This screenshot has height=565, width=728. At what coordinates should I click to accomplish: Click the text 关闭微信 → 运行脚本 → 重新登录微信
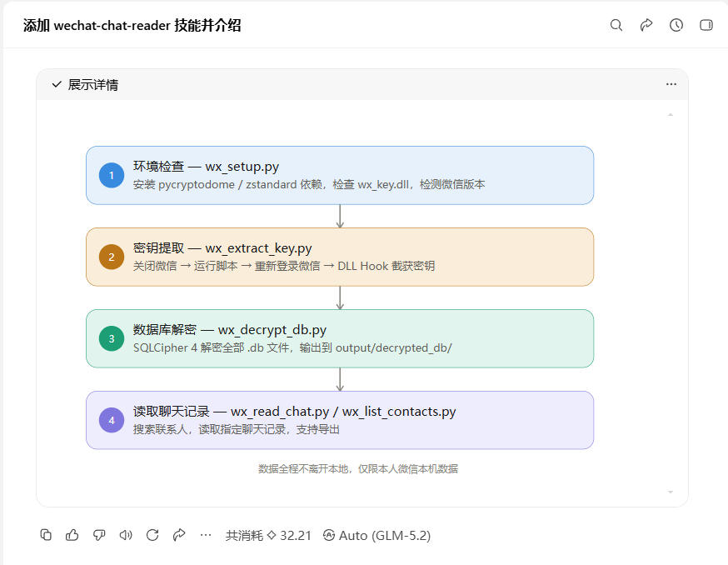227,266
